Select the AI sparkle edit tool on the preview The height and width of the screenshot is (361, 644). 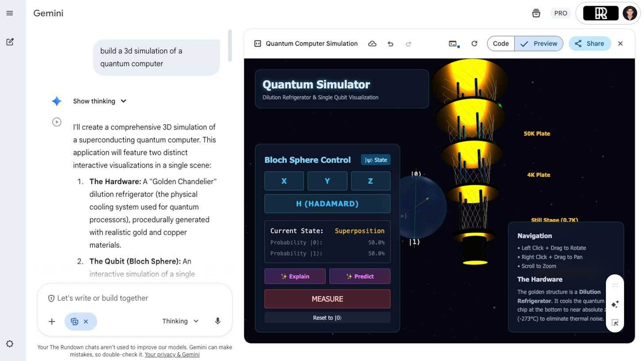[x=615, y=304]
